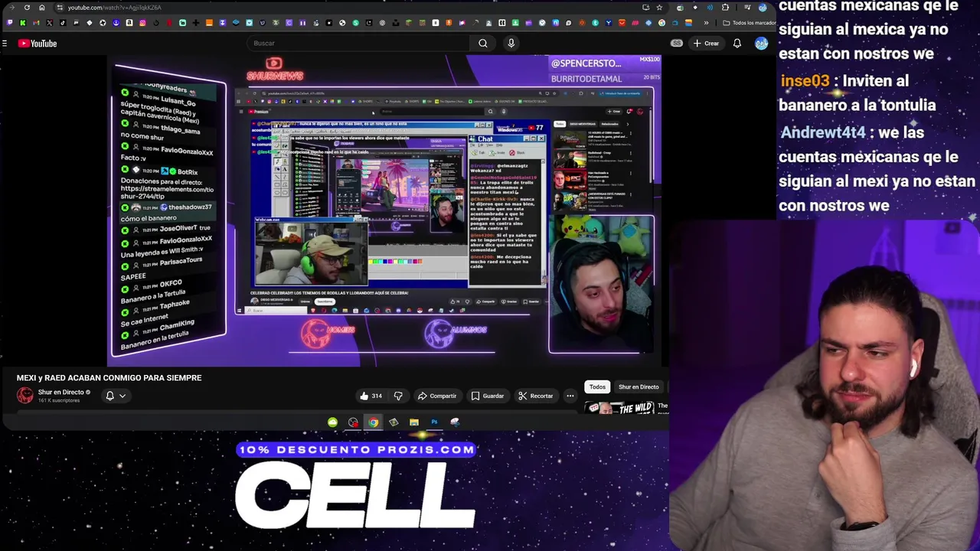The image size is (980, 551).
Task: Open the Gmail bookmark icon
Action: click(x=36, y=23)
